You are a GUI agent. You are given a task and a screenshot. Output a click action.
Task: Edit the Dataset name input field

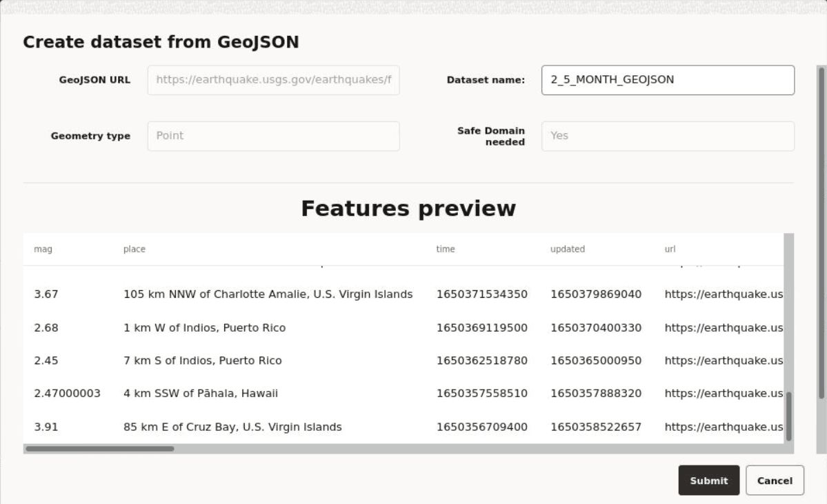click(668, 80)
